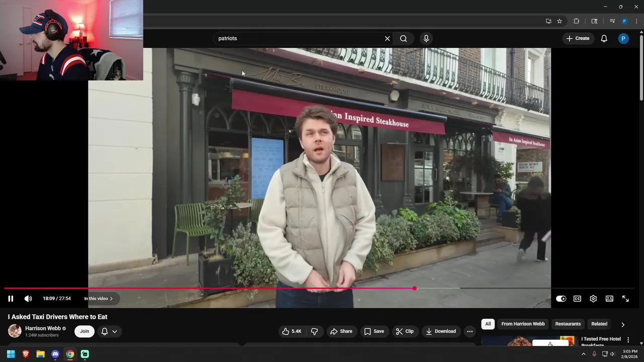Open Harrison Webb channel name link
Image resolution: width=644 pixels, height=362 pixels.
[43, 328]
